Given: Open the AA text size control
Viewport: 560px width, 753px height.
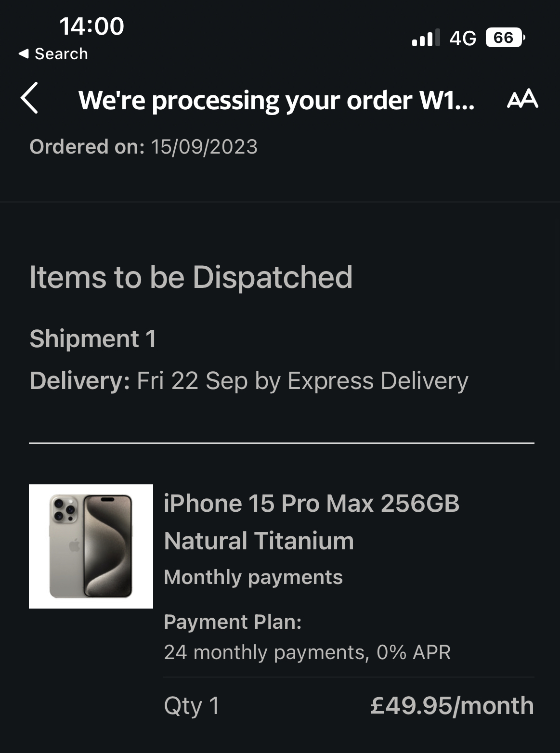Looking at the screenshot, I should pos(522,99).
